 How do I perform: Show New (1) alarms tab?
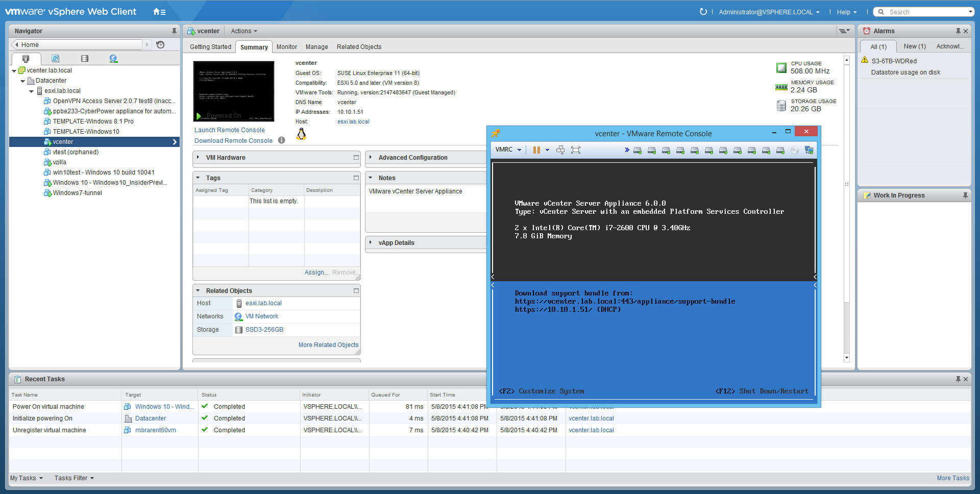pos(915,46)
